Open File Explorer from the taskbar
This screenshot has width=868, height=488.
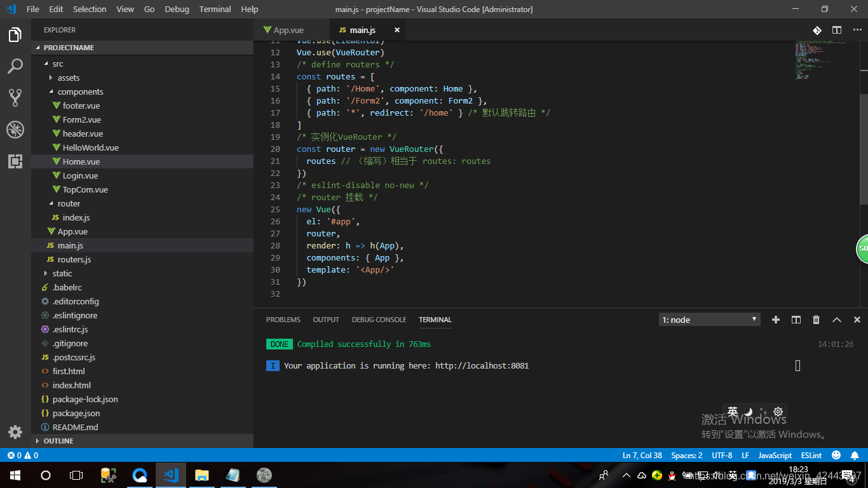pos(201,475)
